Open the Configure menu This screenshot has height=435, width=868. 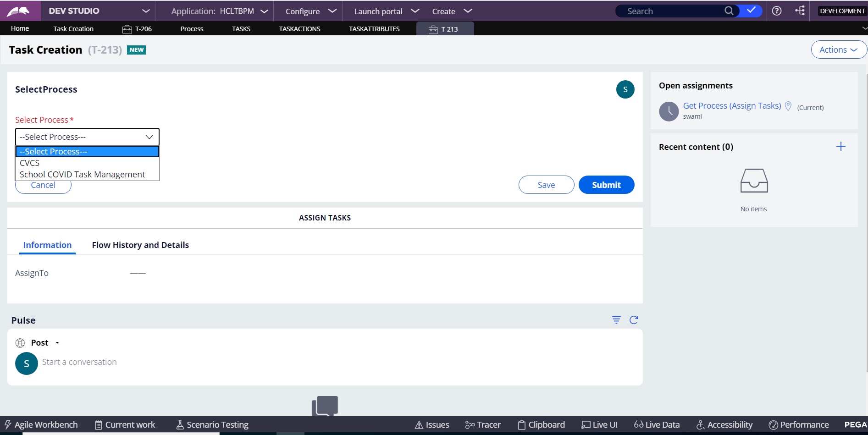click(311, 11)
